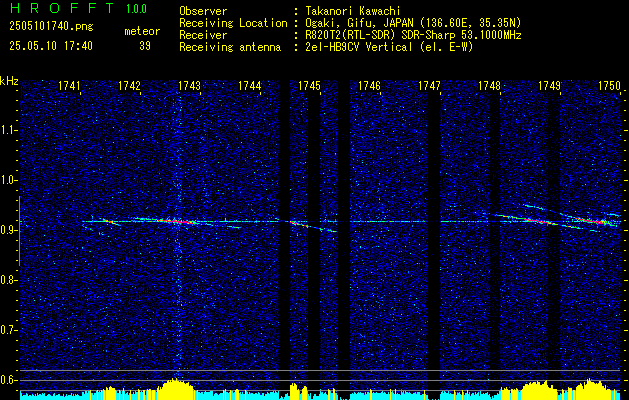Select the file name 2505101740.png
This screenshot has width=629, height=400.
click(51, 27)
